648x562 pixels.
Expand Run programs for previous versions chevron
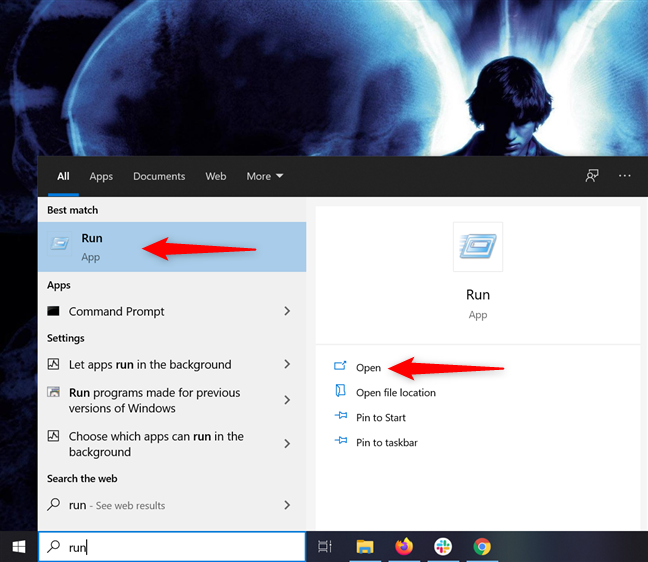[x=287, y=400]
